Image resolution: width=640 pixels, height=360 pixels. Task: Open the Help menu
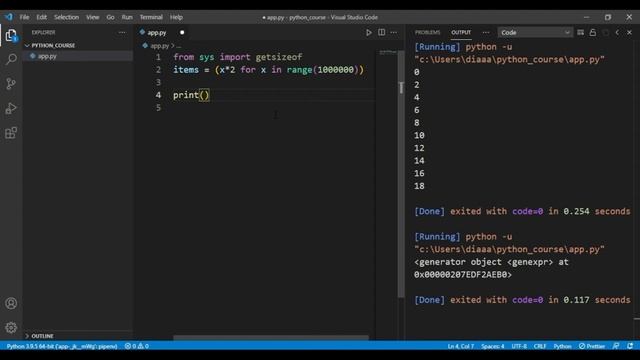coord(176,17)
